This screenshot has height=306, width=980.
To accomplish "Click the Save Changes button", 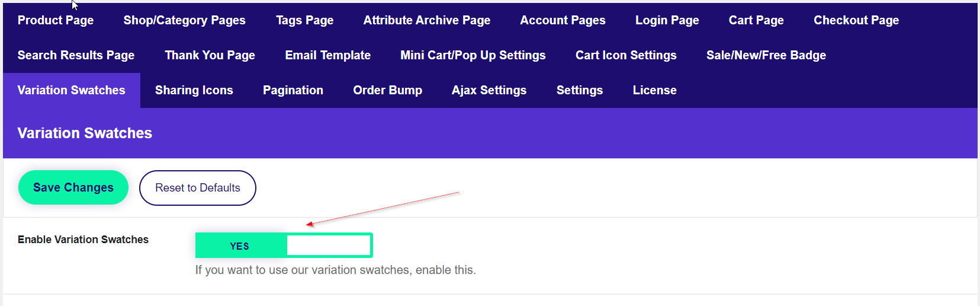I will coord(73,187).
